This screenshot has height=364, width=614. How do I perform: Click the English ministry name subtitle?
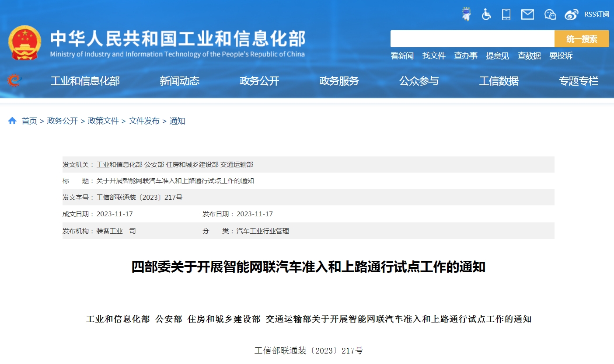click(178, 54)
